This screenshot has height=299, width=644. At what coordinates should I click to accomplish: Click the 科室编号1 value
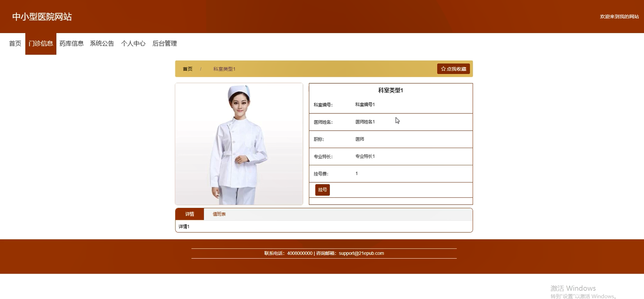coord(365,104)
